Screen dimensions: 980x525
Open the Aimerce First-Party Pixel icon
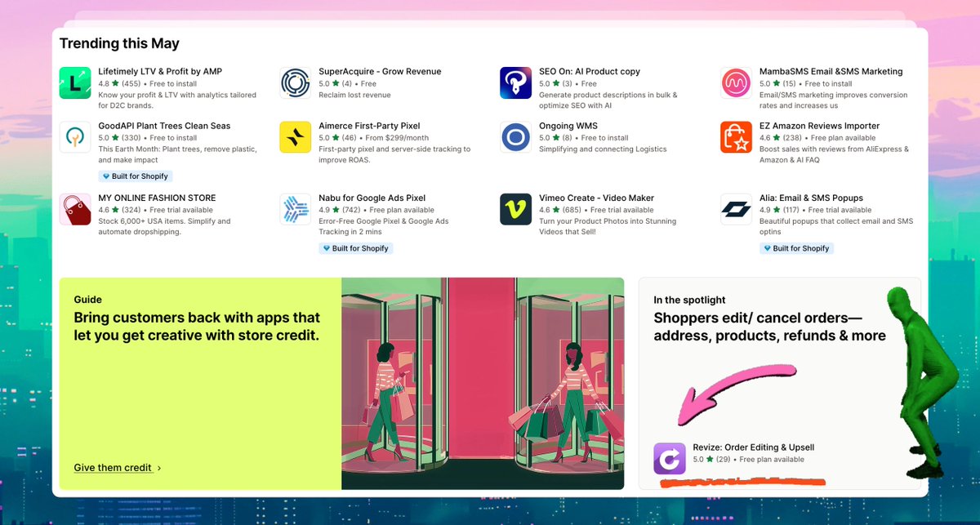[296, 137]
